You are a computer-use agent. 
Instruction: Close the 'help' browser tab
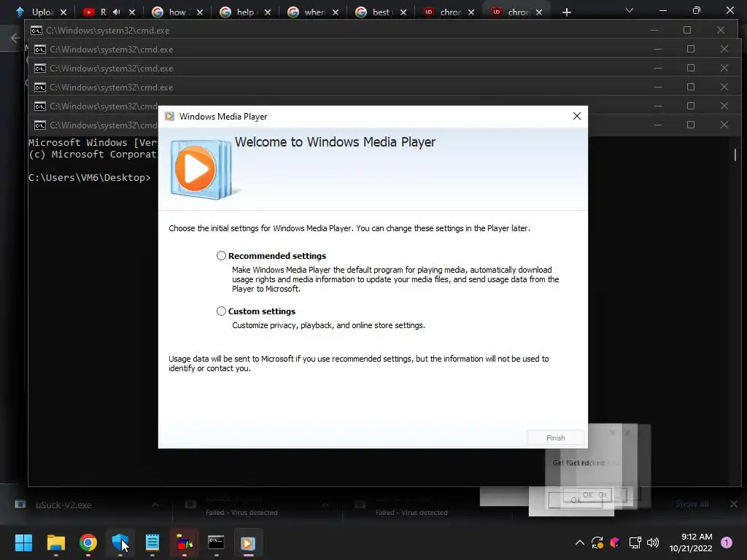[x=268, y=12]
